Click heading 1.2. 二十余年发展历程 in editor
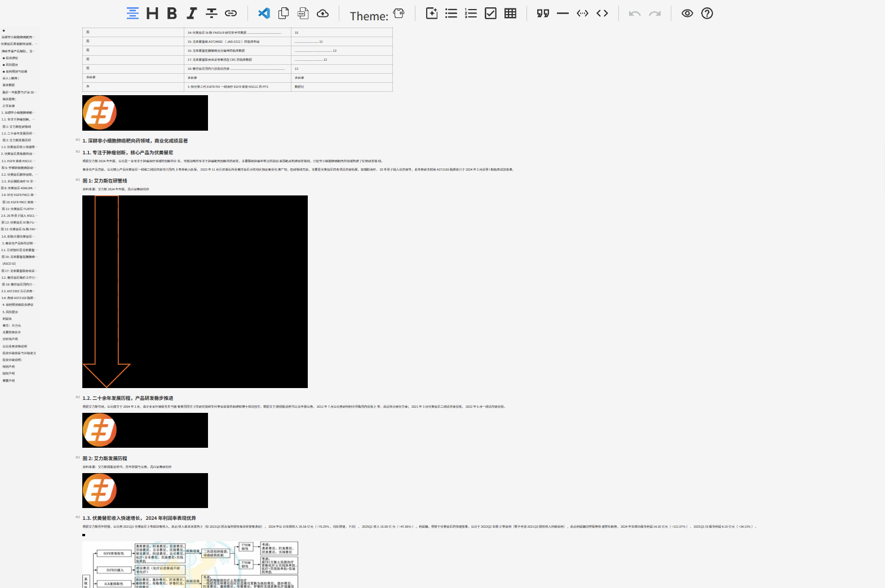The height and width of the screenshot is (588, 885). (128, 398)
